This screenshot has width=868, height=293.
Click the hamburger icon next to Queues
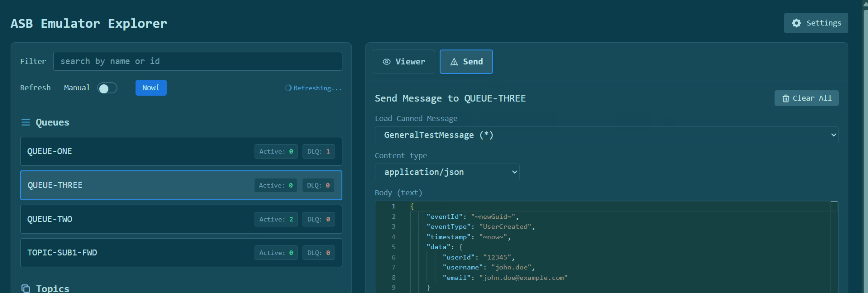pos(26,122)
